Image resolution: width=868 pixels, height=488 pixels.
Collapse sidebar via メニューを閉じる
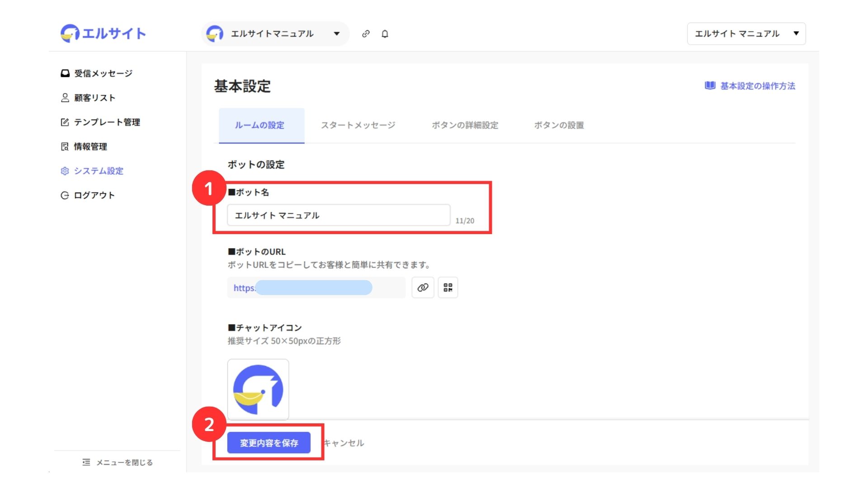118,462
